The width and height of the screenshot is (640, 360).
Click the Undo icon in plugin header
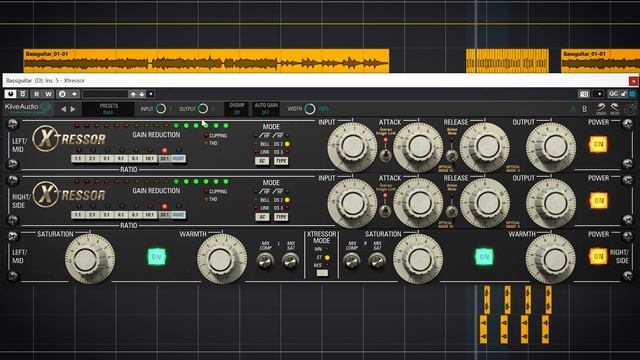coord(601,109)
